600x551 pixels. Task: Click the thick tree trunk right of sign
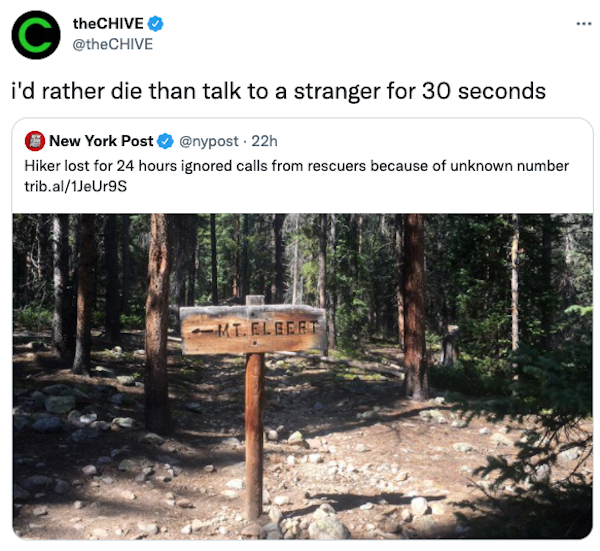[x=416, y=306]
